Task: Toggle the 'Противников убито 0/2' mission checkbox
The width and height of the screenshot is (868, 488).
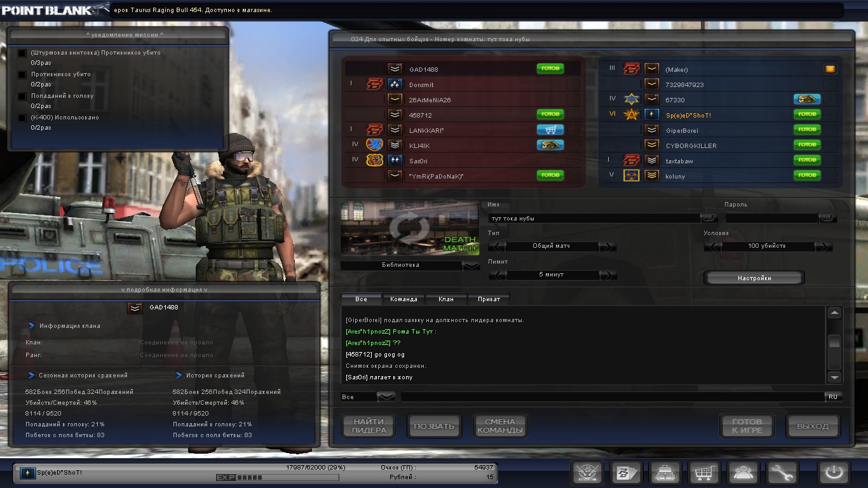Action: coord(22,75)
